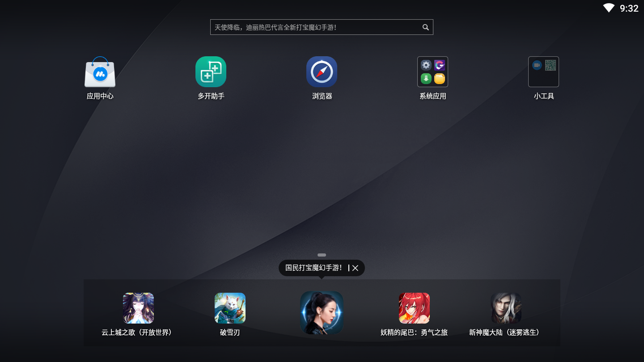This screenshot has width=644, height=362.
Task: Open 新神魔大陆 game icon
Action: click(506, 308)
